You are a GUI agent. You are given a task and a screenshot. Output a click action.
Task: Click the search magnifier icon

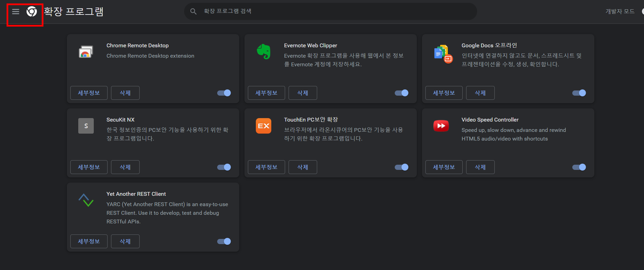(x=193, y=11)
